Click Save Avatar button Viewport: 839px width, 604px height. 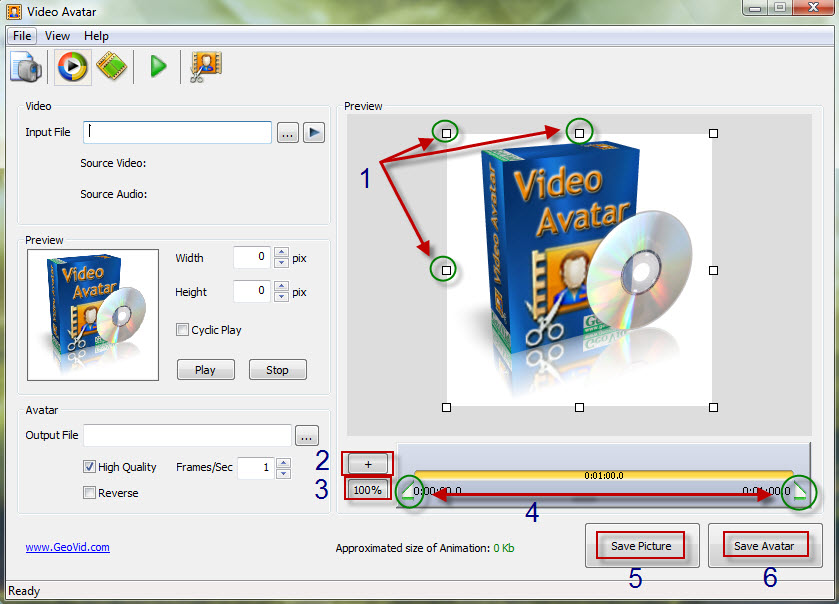(765, 546)
